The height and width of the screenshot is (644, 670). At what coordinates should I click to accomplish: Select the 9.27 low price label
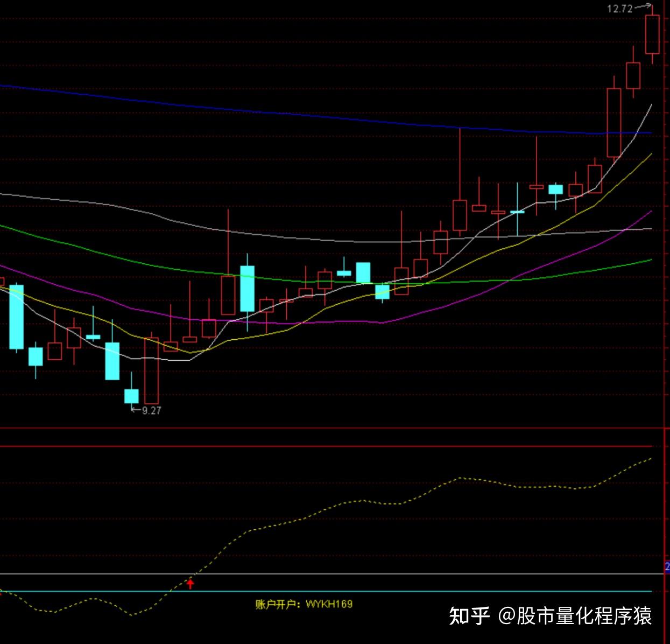[151, 410]
